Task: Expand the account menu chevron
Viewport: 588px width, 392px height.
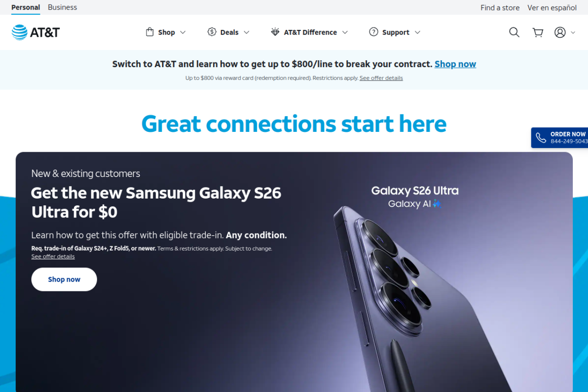Action: pyautogui.click(x=573, y=32)
